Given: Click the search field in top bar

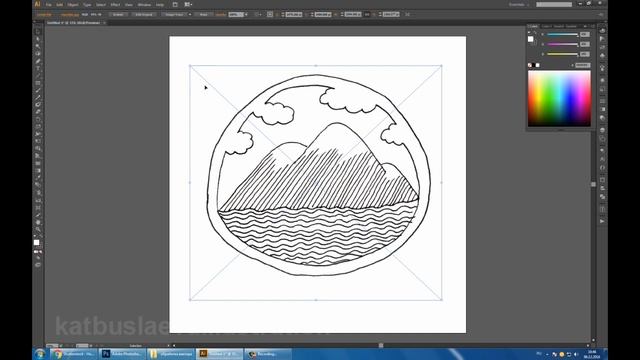Looking at the screenshot, I should coord(554,4).
